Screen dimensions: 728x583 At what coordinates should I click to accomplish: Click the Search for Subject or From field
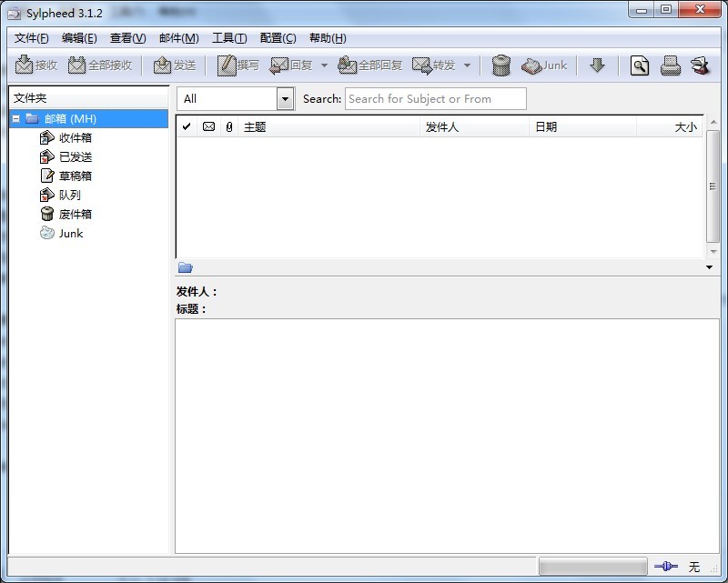point(435,99)
